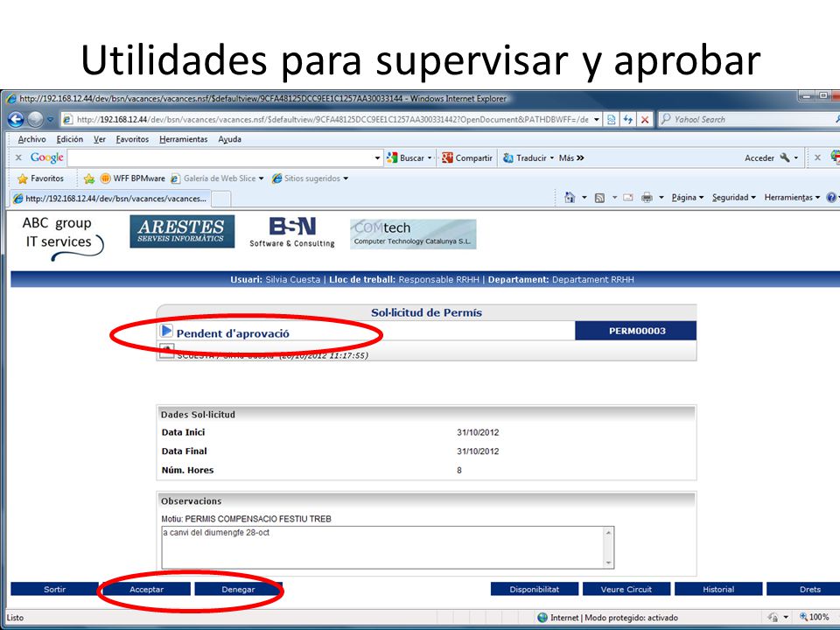Open the Historial button
840x630 pixels.
(x=718, y=589)
